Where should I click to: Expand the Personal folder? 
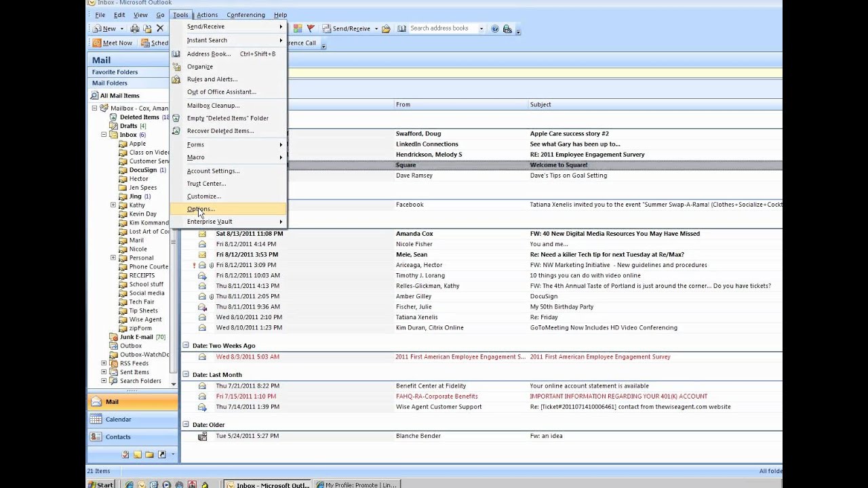113,258
